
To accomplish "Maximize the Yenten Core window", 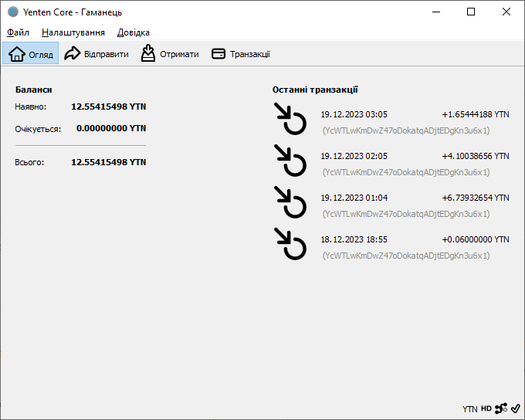I will pyautogui.click(x=471, y=12).
